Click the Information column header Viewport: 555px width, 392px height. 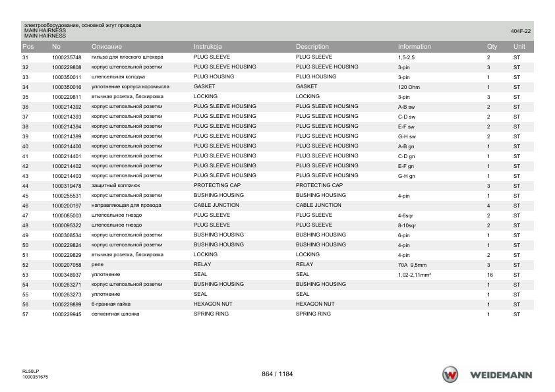415,47
